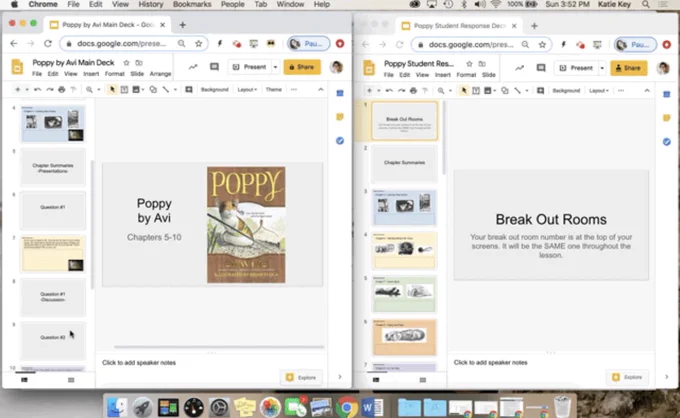The height and width of the screenshot is (418, 680).
Task: Click undo in Student Response toolbar
Action: (389, 91)
